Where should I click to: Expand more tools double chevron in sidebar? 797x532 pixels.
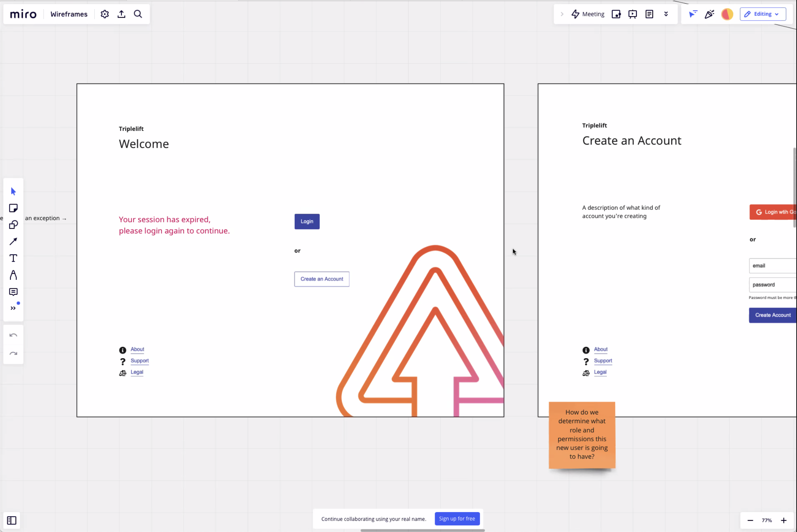click(13, 308)
